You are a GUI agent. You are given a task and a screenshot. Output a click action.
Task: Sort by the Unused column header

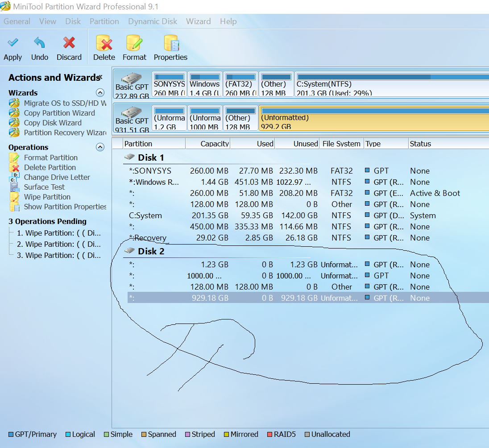[x=297, y=144]
